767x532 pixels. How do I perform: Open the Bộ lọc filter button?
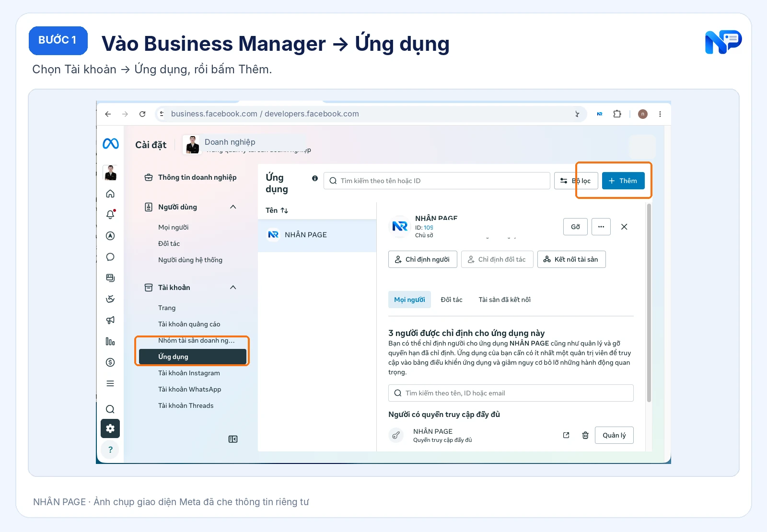coord(576,181)
